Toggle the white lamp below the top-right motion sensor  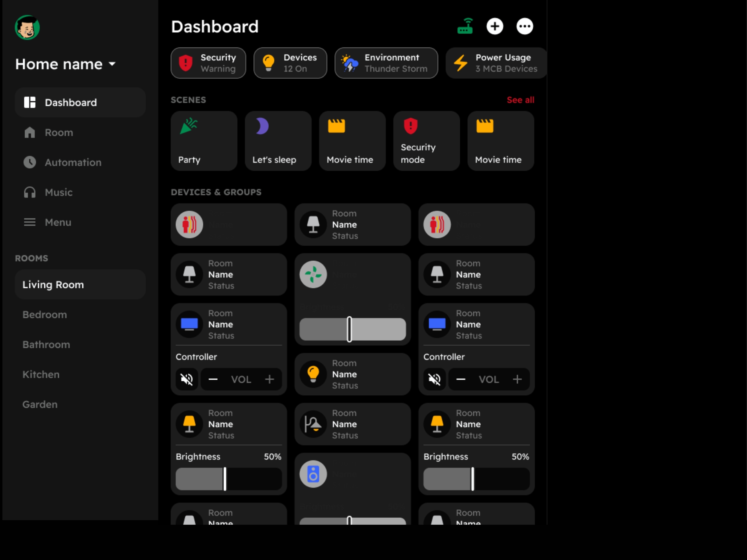(x=437, y=275)
